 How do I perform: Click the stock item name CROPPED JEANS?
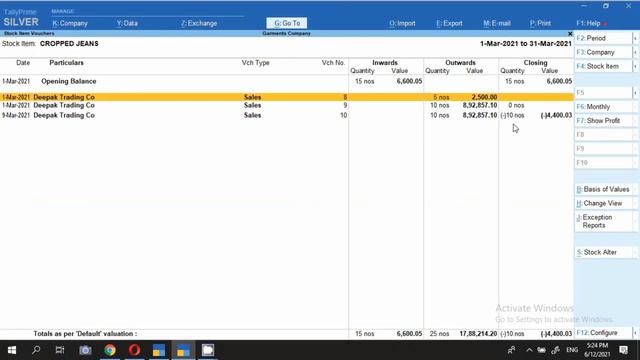tap(69, 44)
